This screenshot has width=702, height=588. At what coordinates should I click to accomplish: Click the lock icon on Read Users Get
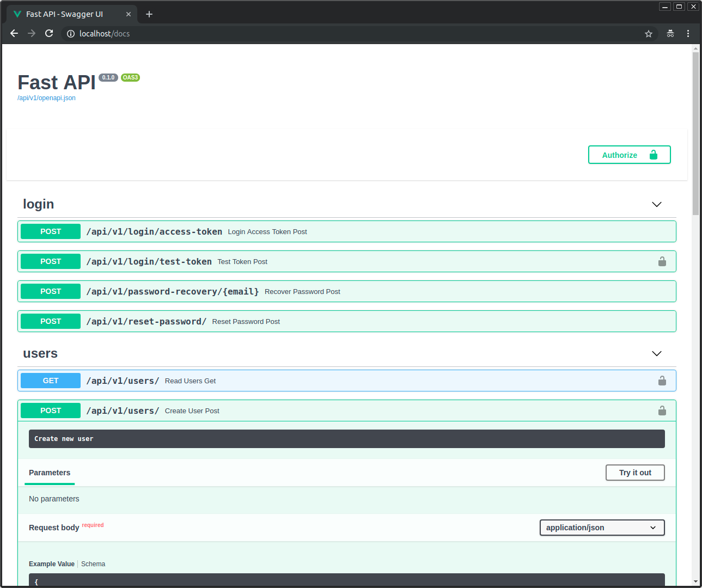[662, 381]
